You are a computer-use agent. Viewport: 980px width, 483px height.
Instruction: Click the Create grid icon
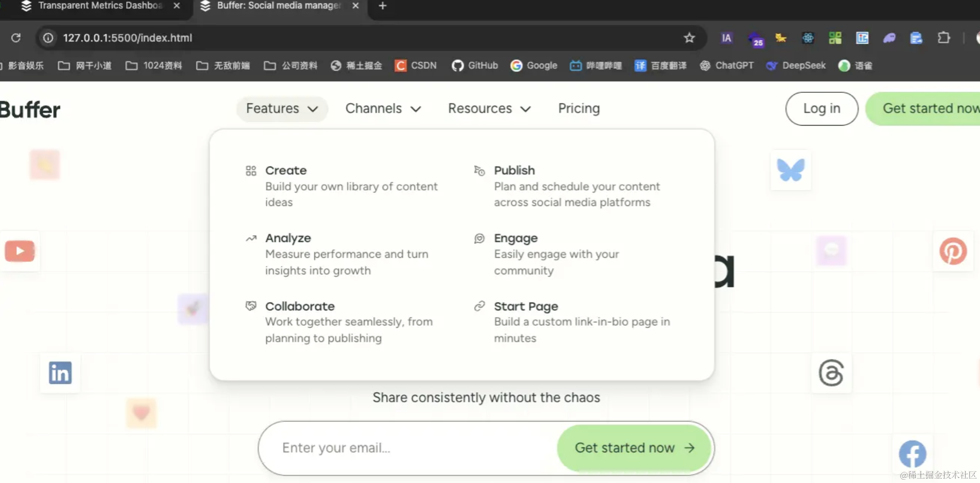(x=251, y=171)
